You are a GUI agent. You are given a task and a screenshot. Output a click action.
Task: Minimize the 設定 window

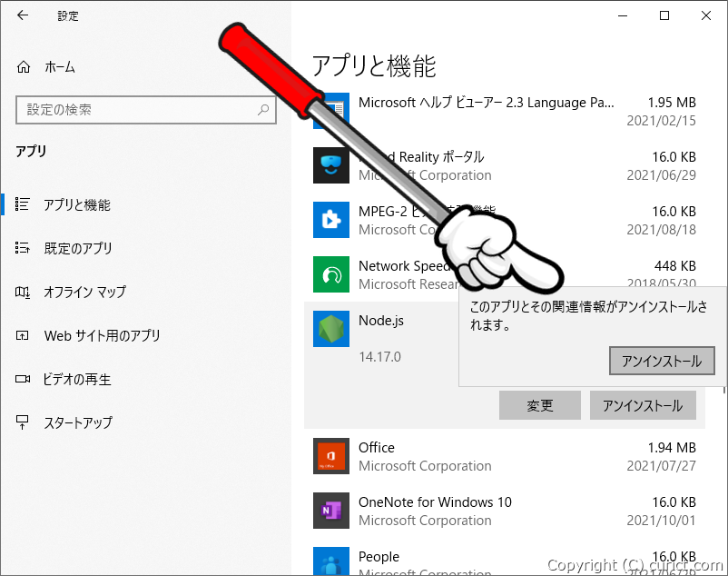[x=623, y=15]
